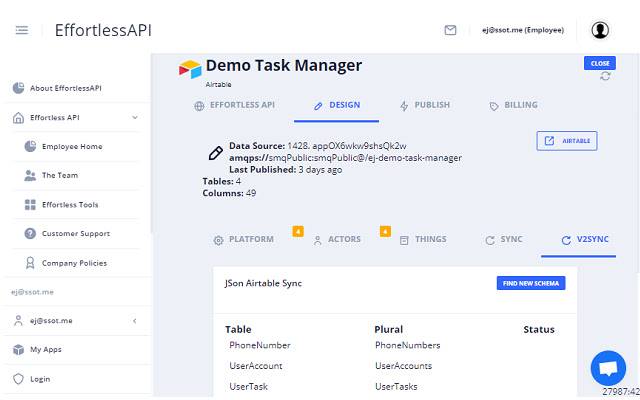Screen dimensions: 640x400
Task: Expand the ej@ssot.me sidebar account
Action: [x=135, y=321]
